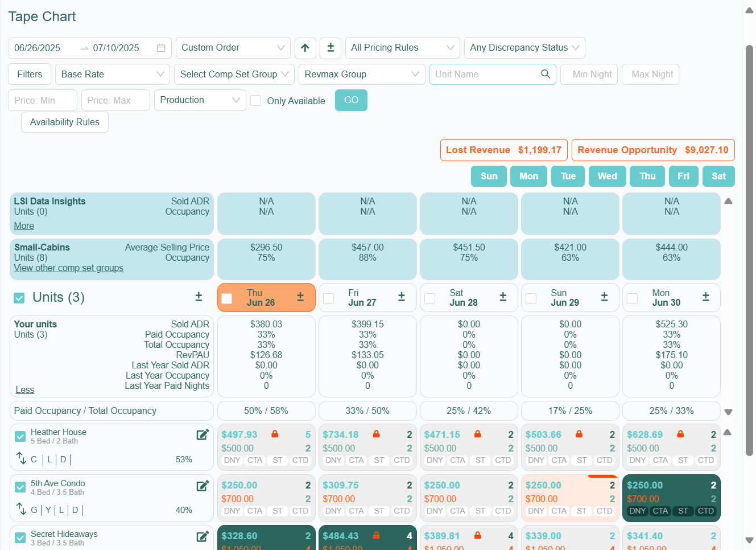Click the GO button

351,100
